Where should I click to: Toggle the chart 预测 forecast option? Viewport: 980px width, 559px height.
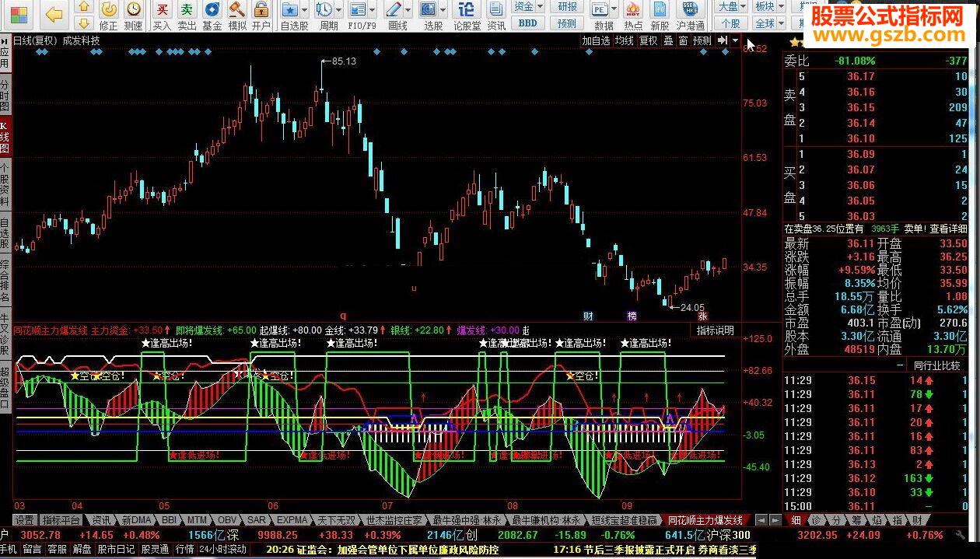tap(702, 40)
